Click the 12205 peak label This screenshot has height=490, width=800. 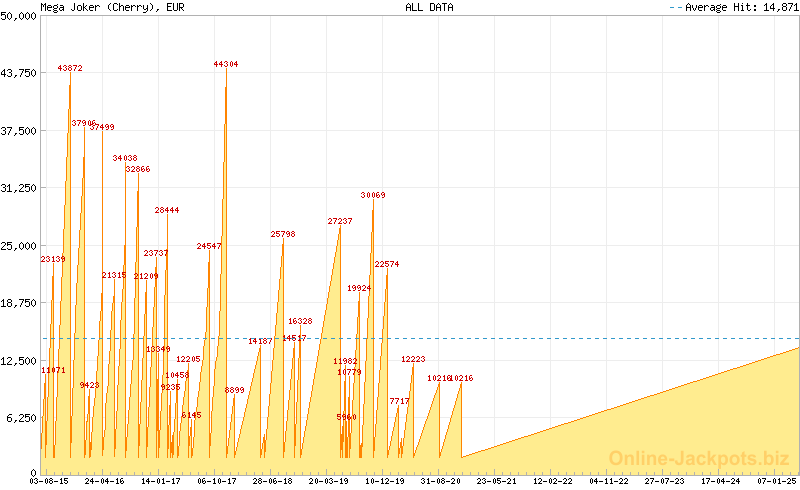click(188, 359)
